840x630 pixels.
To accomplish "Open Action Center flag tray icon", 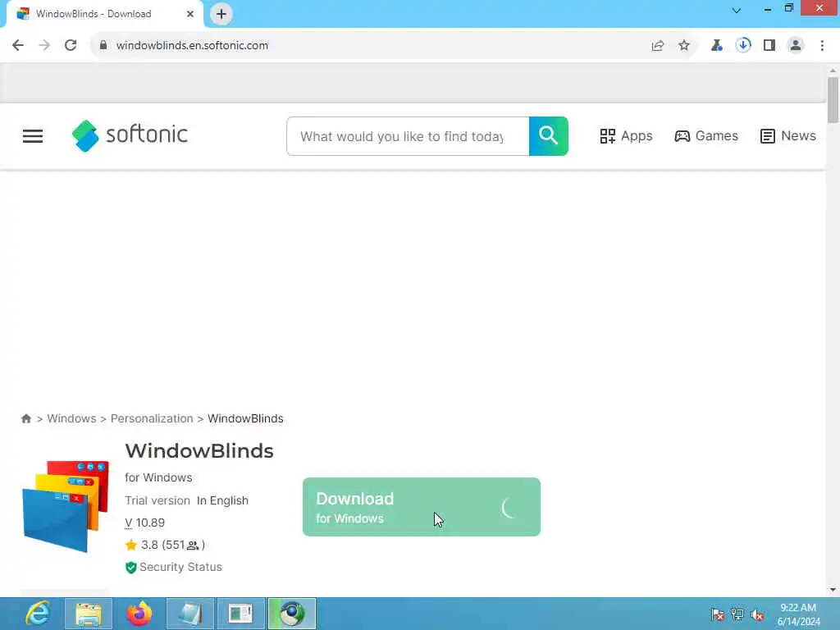I will pyautogui.click(x=717, y=615).
